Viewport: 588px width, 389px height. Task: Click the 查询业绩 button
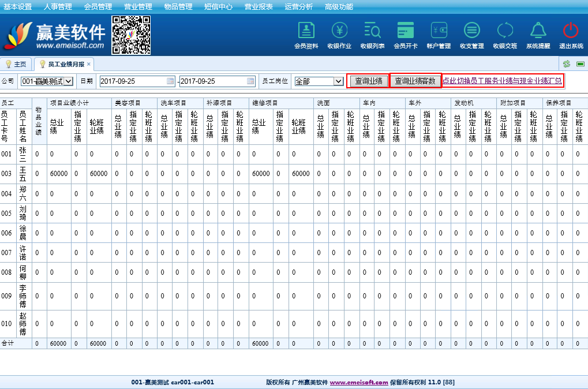368,81
